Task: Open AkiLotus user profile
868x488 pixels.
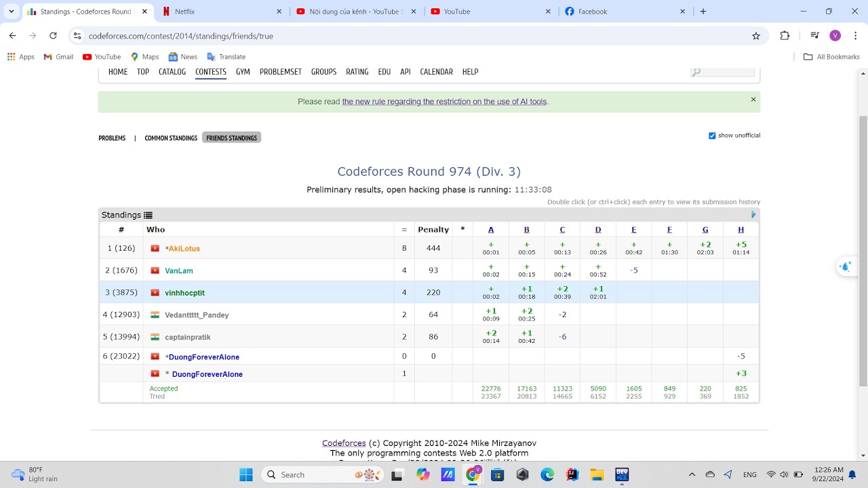Action: [184, 249]
